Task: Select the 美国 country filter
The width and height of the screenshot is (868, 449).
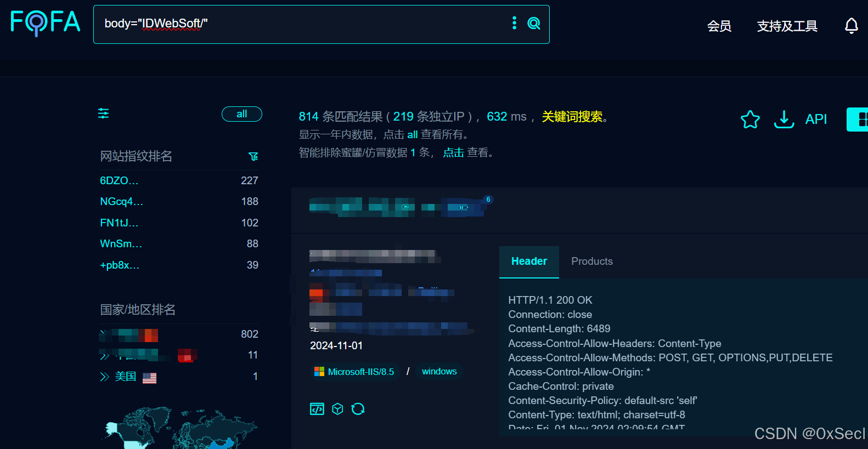Action: [x=126, y=377]
